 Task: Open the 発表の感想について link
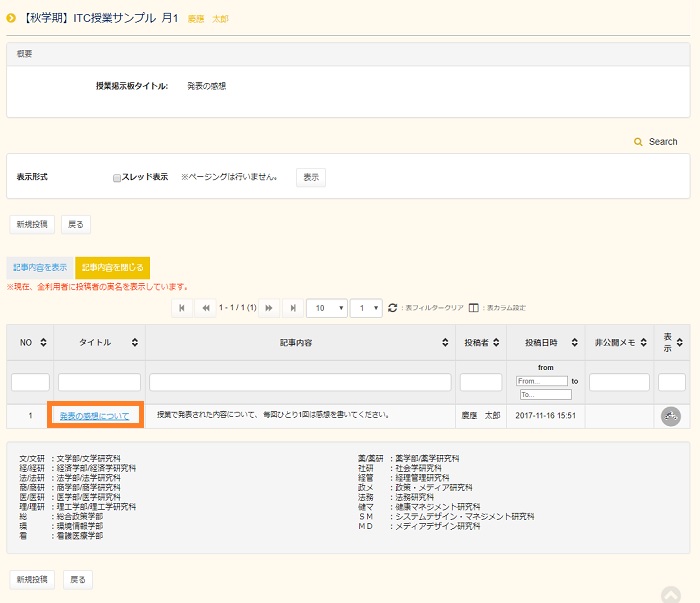click(x=94, y=415)
